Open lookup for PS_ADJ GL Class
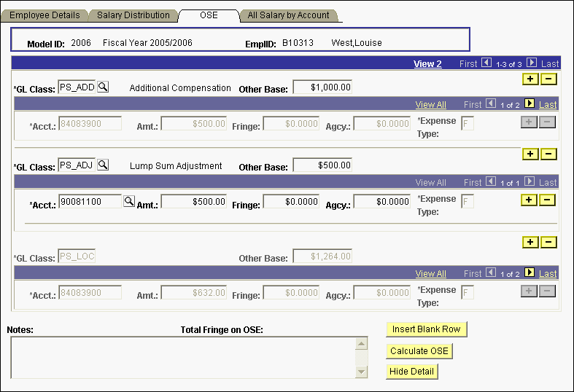The image size is (574, 392). click(x=103, y=165)
